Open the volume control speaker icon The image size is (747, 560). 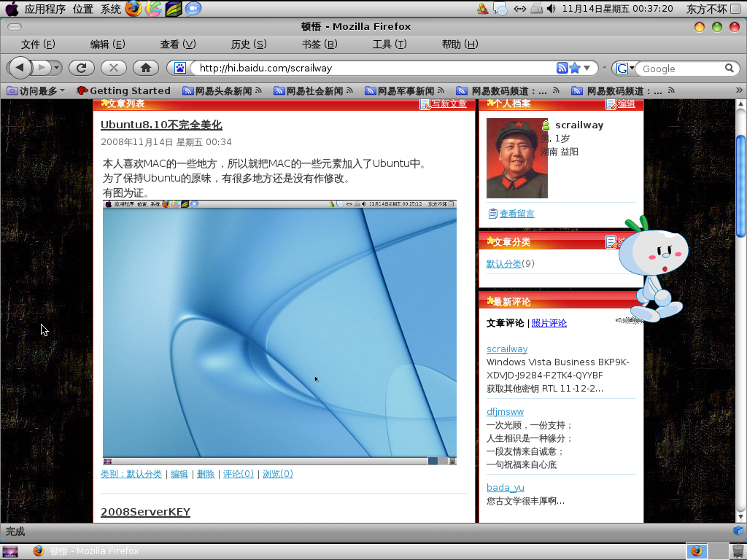pos(551,9)
